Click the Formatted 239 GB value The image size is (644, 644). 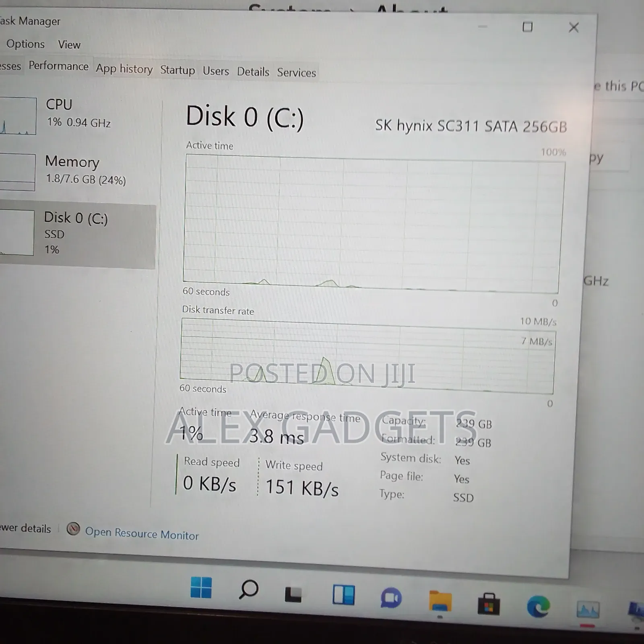pyautogui.click(x=473, y=442)
